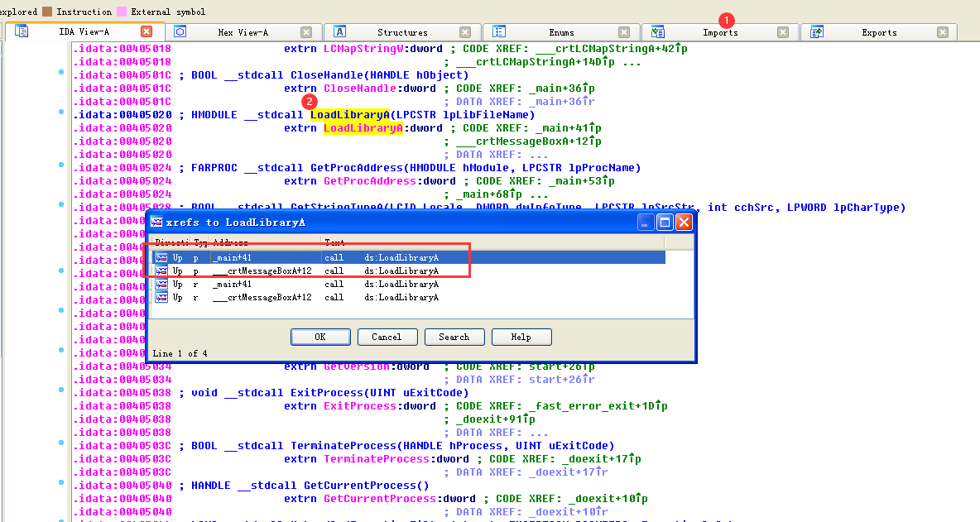The image size is (980, 522).
Task: Follow the _main+36↑p code xref
Action: tap(561, 88)
